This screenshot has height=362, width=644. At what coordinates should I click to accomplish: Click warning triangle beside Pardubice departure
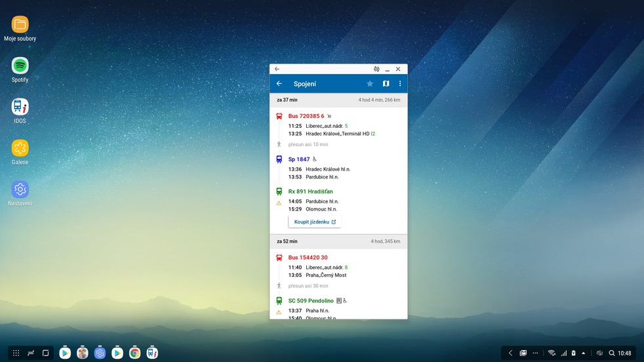point(279,203)
